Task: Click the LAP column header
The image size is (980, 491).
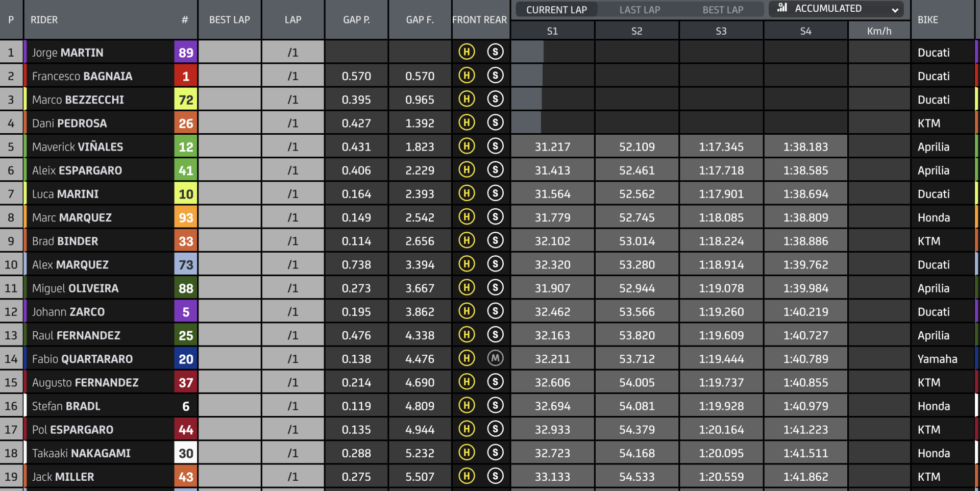Action: pyautogui.click(x=293, y=20)
